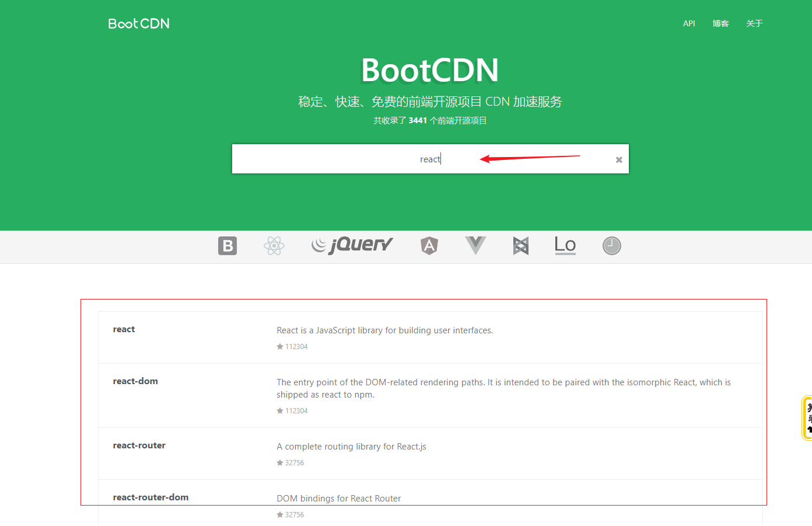Click the star icon in react-router-dom row
812x526 pixels.
[x=280, y=515]
